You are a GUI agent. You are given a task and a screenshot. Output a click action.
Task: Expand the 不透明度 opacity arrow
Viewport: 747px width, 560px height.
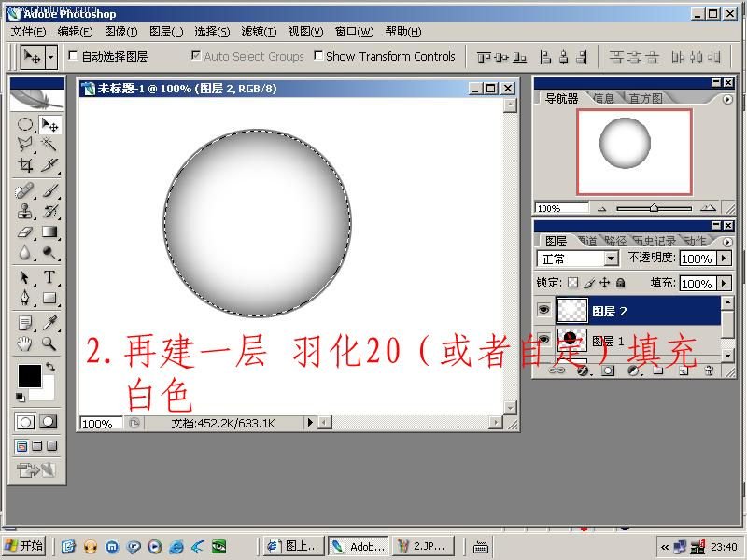(722, 259)
